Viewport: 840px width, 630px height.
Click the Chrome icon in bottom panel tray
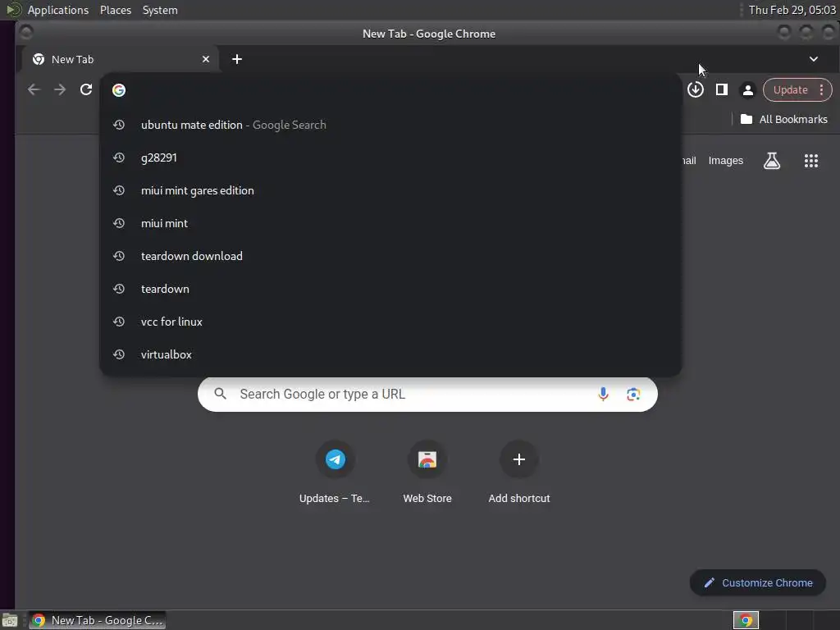coord(746,620)
